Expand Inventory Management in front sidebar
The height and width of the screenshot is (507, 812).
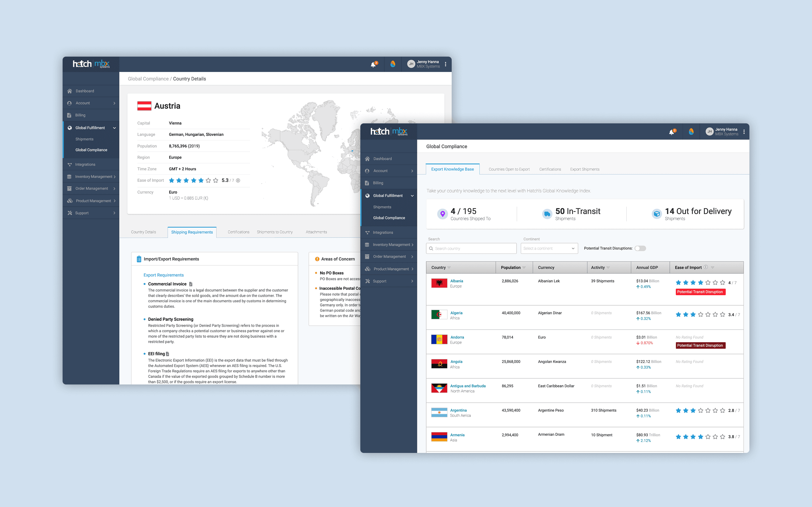pyautogui.click(x=391, y=244)
